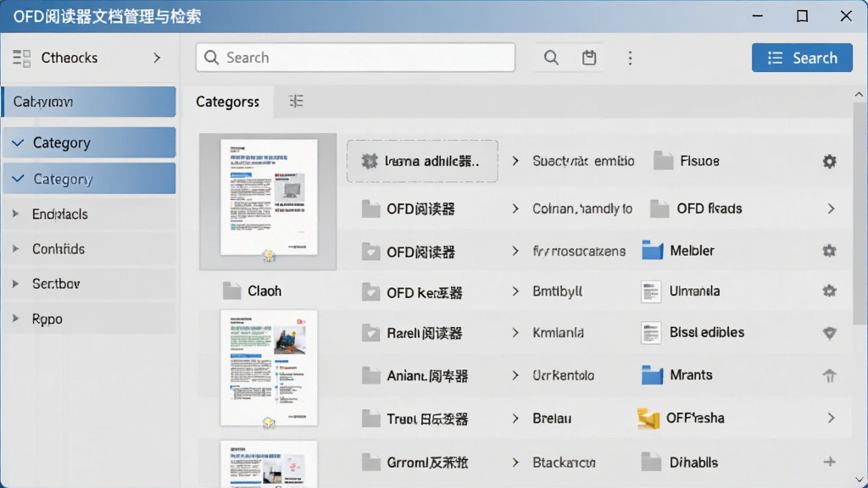The width and height of the screenshot is (868, 488).
Task: Switch to the Categorss tab
Action: point(227,102)
